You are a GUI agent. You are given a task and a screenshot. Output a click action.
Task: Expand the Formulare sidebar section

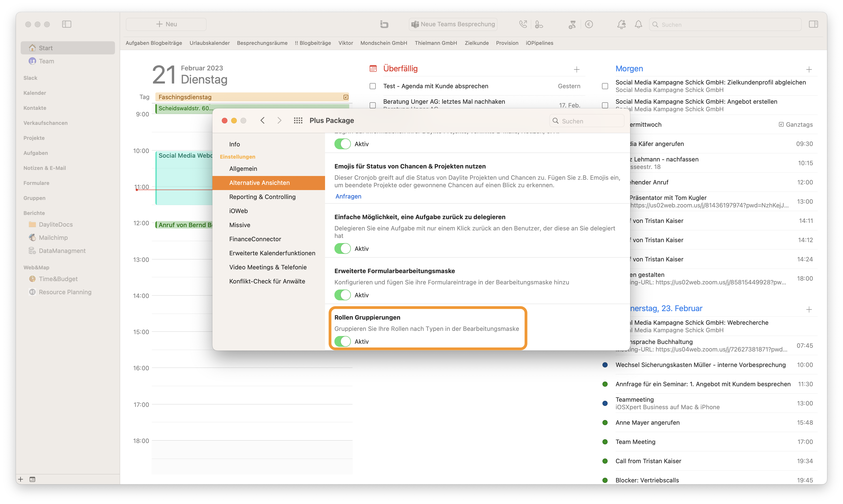(x=36, y=183)
